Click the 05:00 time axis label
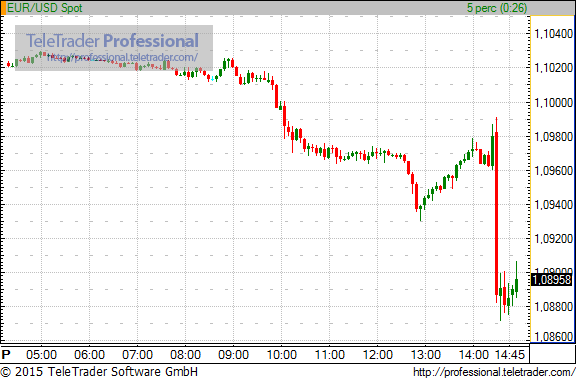 point(42,355)
